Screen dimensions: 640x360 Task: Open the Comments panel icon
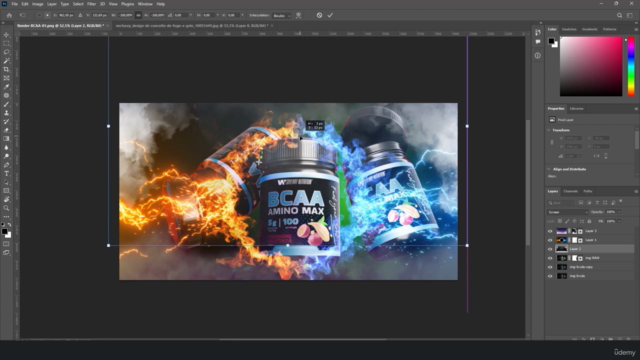[538, 42]
